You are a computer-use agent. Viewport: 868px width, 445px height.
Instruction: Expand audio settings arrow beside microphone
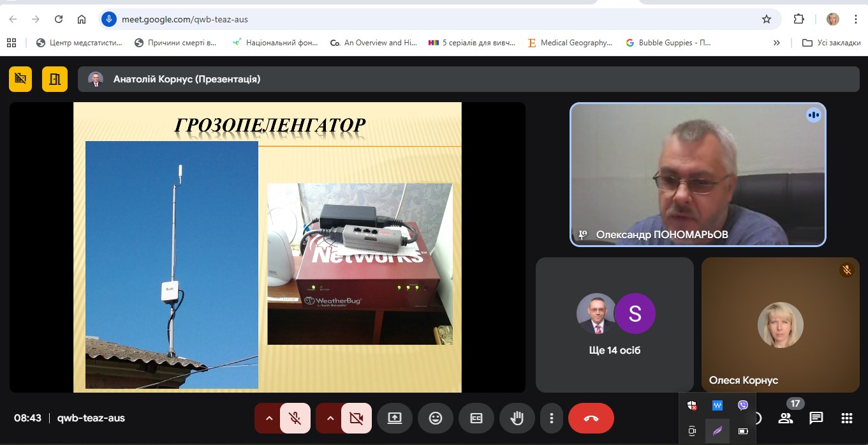[269, 418]
